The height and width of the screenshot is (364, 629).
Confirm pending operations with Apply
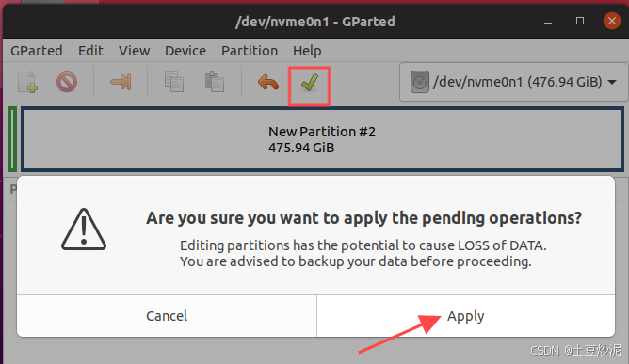[x=466, y=316]
